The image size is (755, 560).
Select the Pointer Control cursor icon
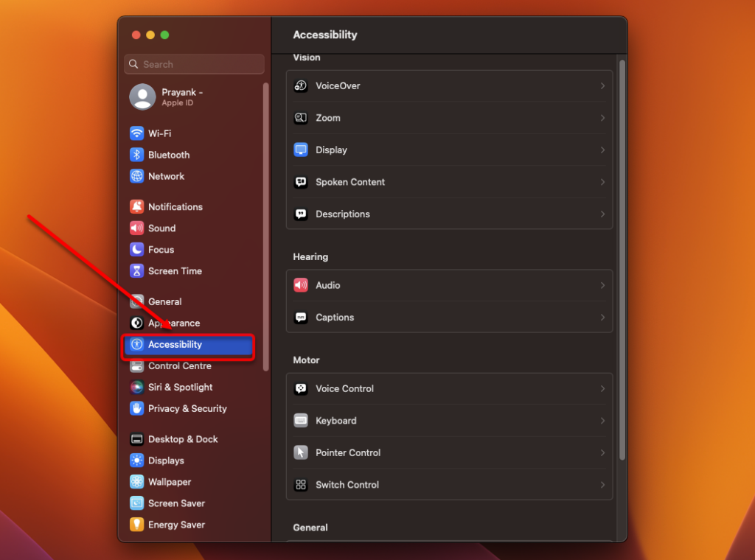pos(301,452)
